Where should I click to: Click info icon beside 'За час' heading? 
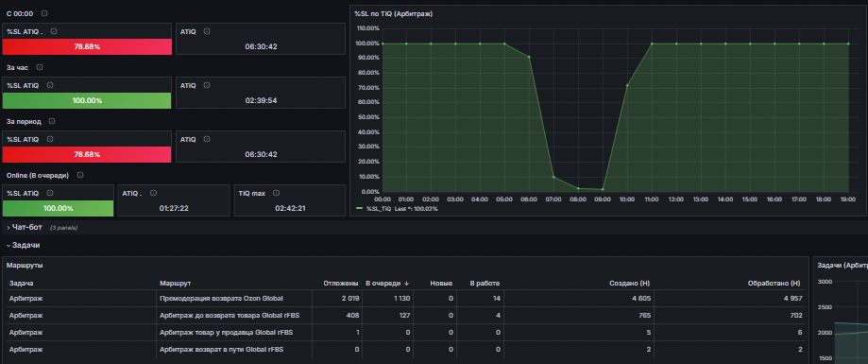(40, 67)
